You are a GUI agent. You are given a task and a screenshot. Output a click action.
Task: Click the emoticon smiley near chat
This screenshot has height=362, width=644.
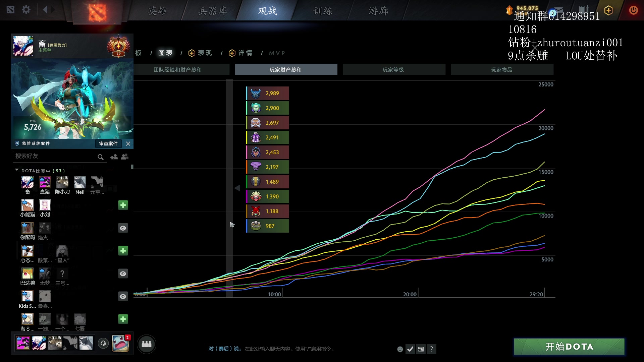400,349
